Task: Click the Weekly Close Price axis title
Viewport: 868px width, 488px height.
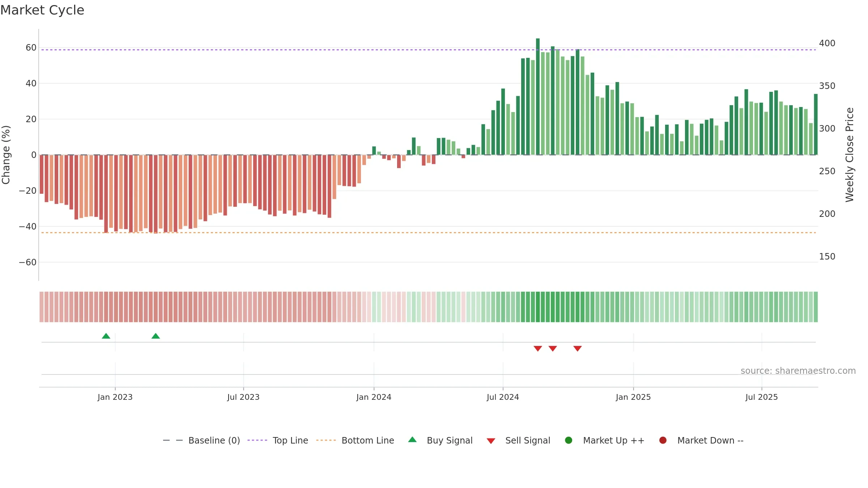Action: pyautogui.click(x=850, y=155)
